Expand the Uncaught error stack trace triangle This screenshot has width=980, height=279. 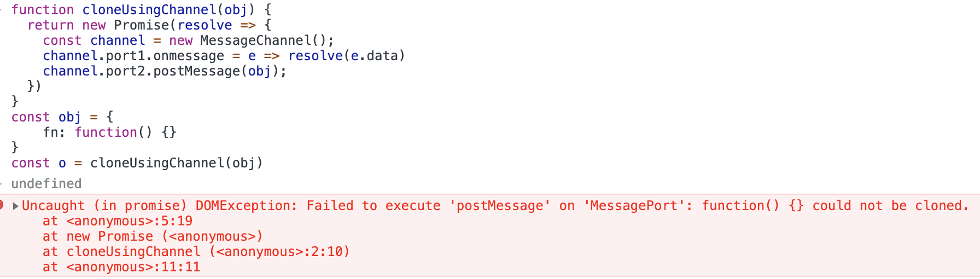[x=16, y=206]
